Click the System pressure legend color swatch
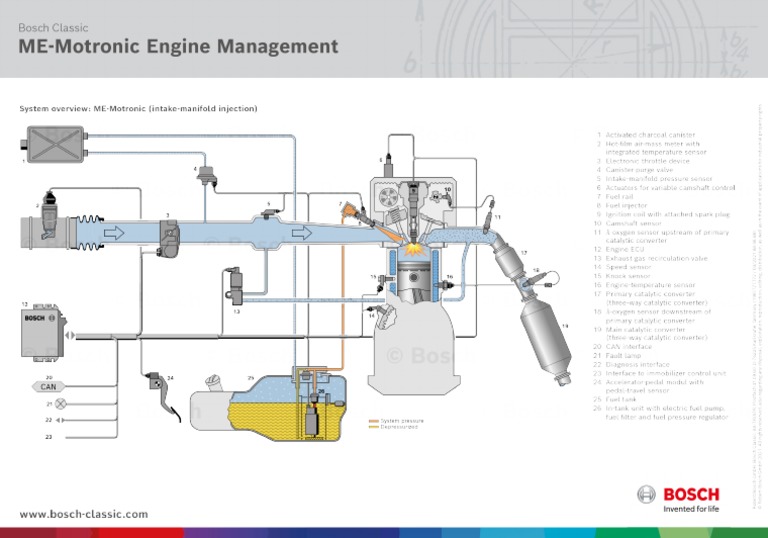The height and width of the screenshot is (538, 768). click(x=374, y=421)
